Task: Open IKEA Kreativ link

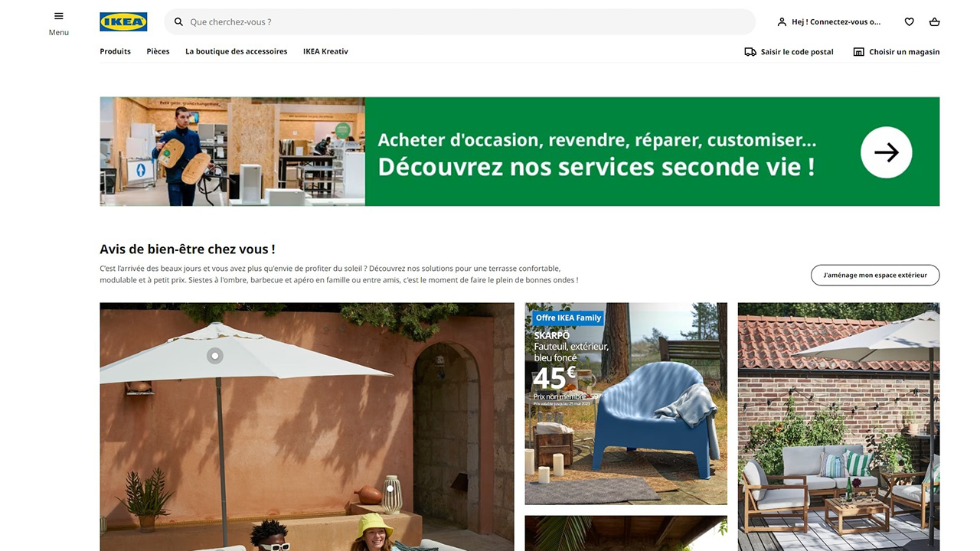Action: click(x=325, y=51)
